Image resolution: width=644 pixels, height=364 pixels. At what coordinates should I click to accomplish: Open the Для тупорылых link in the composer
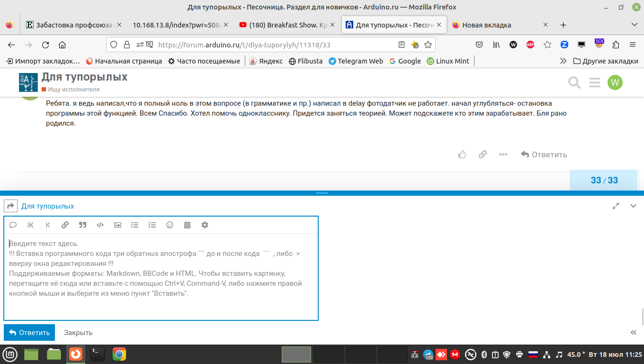[x=47, y=206]
